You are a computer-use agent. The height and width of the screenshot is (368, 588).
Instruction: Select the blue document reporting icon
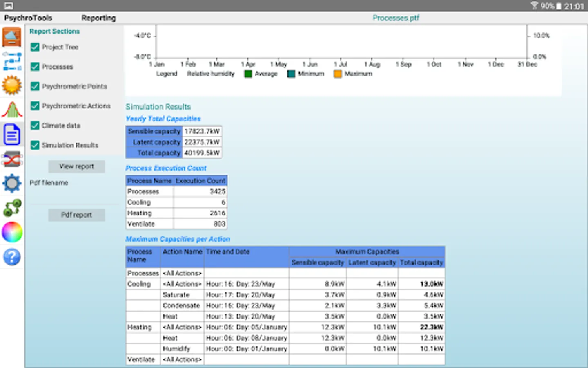click(x=12, y=135)
